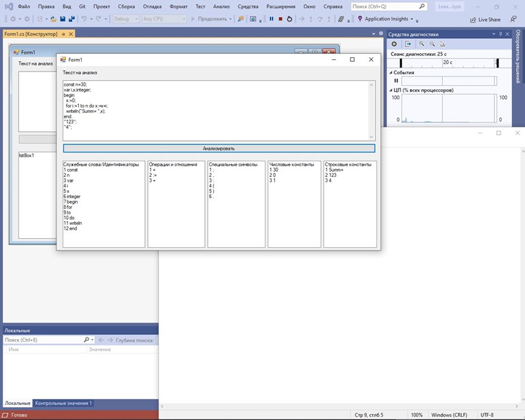Open the Any CPU platform dropdown

(x=164, y=19)
